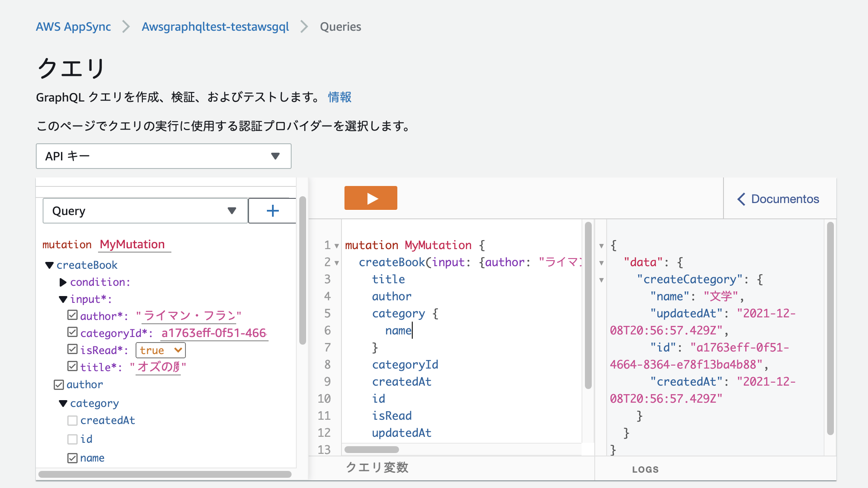The height and width of the screenshot is (488, 868).
Task: Toggle the categoryId* input checkbox
Action: [x=72, y=332]
